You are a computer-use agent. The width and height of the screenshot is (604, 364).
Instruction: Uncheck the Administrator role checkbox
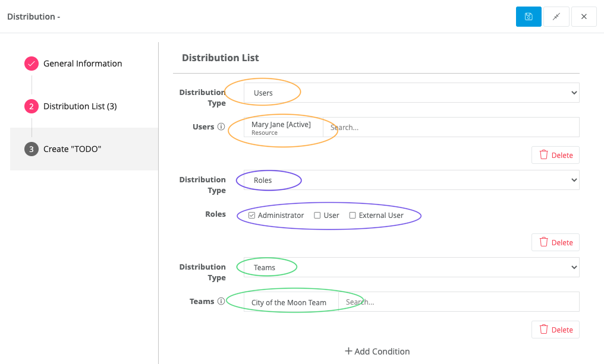tap(252, 215)
